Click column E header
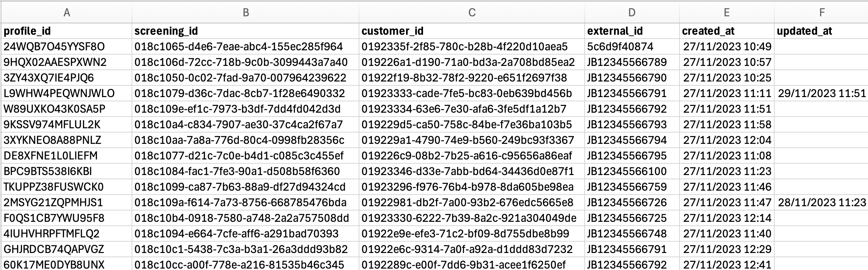This screenshot has height=270, width=868. pyautogui.click(x=727, y=13)
